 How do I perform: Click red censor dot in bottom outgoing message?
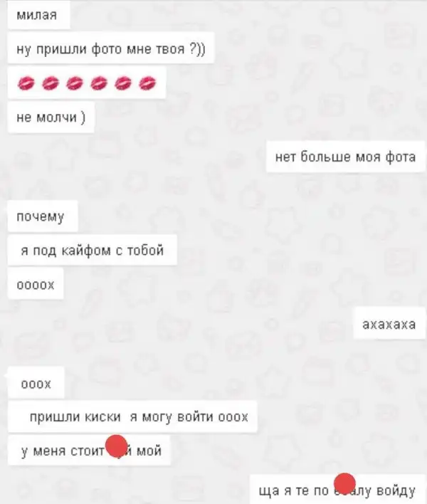click(344, 483)
